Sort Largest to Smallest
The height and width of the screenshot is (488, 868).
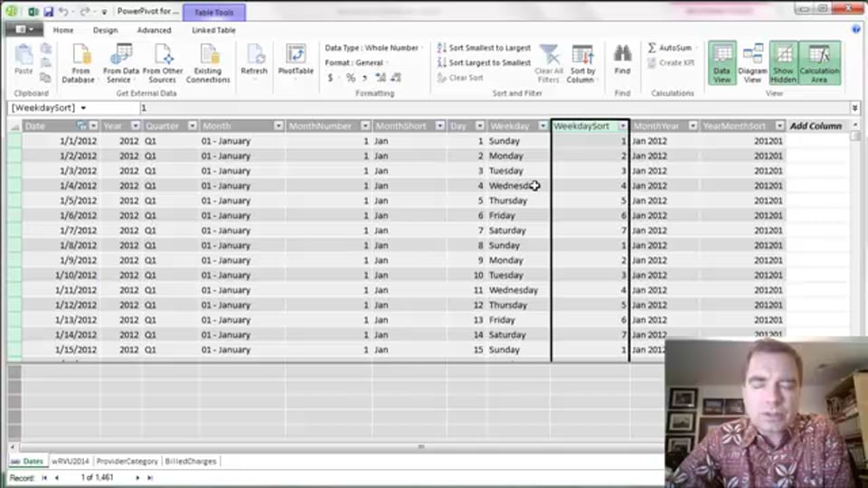pyautogui.click(x=484, y=62)
